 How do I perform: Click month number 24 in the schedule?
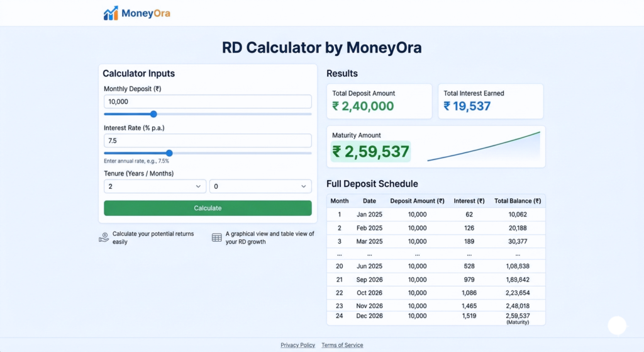coord(339,316)
